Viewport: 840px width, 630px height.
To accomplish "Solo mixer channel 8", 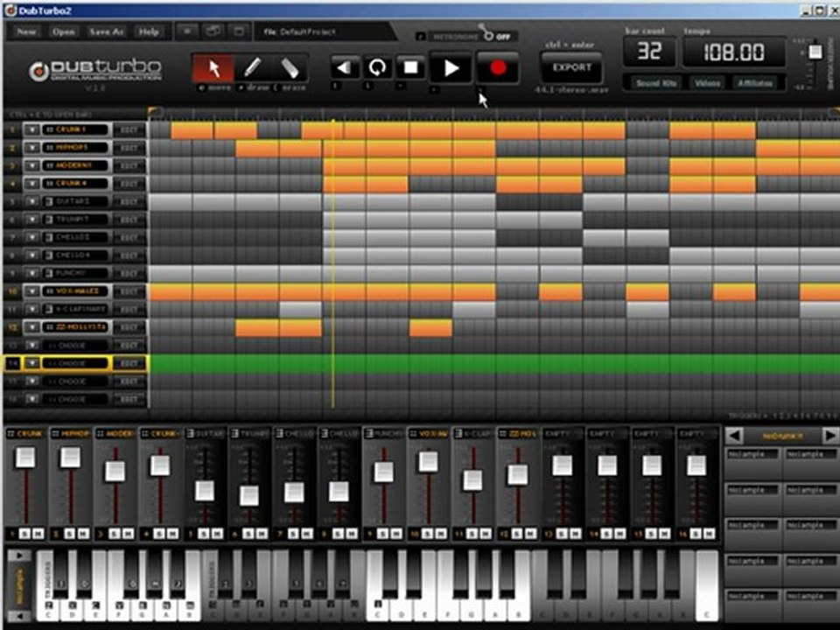I will [x=338, y=534].
